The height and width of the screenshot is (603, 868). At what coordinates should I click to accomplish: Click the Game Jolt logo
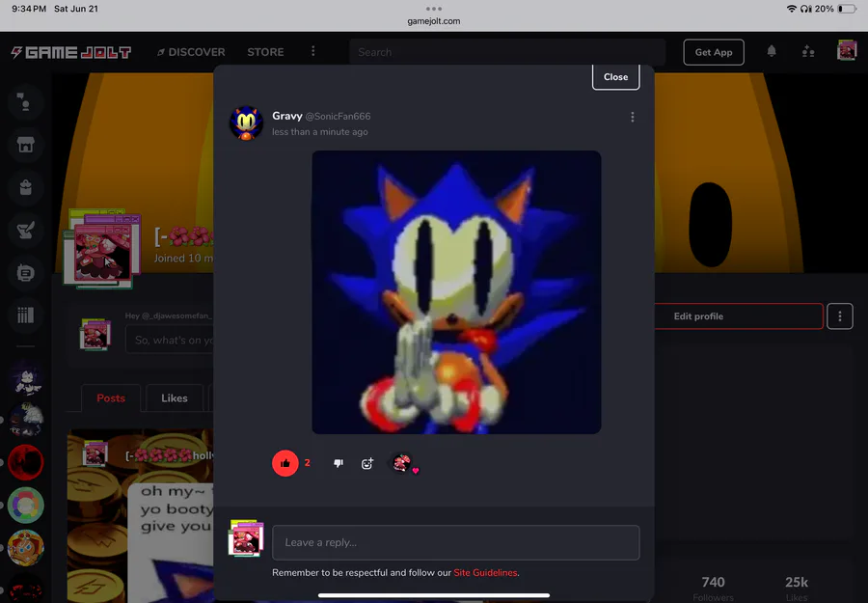70,52
